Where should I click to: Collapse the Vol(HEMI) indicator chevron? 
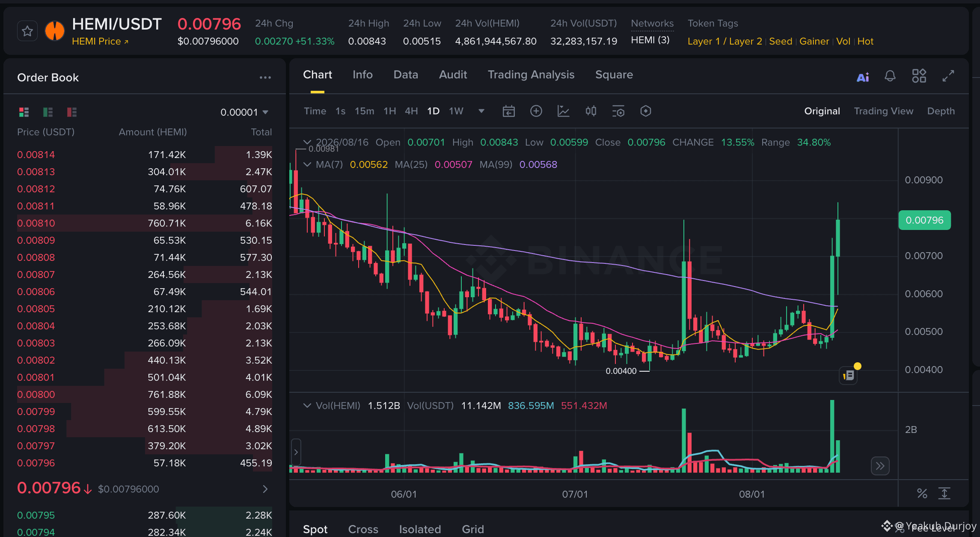coord(307,406)
